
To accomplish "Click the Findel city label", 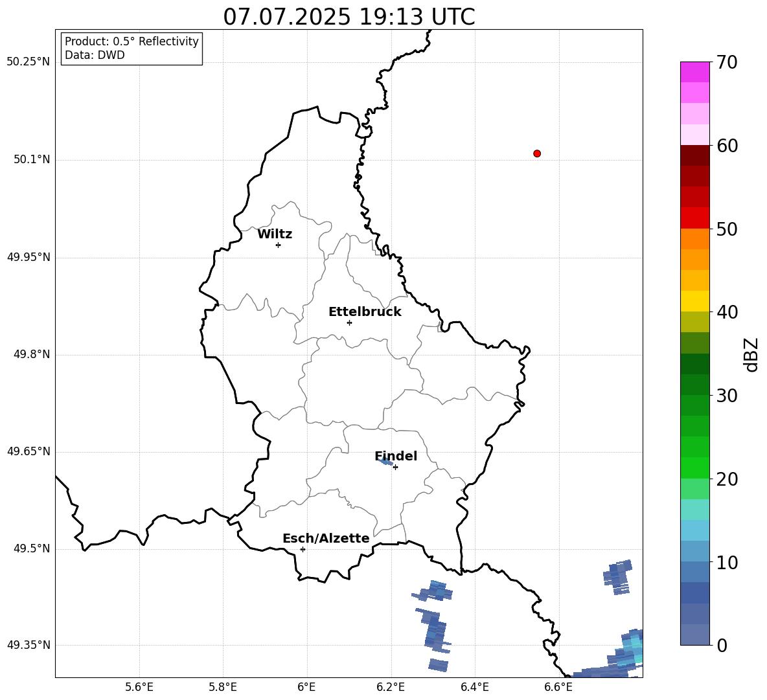I will (x=396, y=456).
